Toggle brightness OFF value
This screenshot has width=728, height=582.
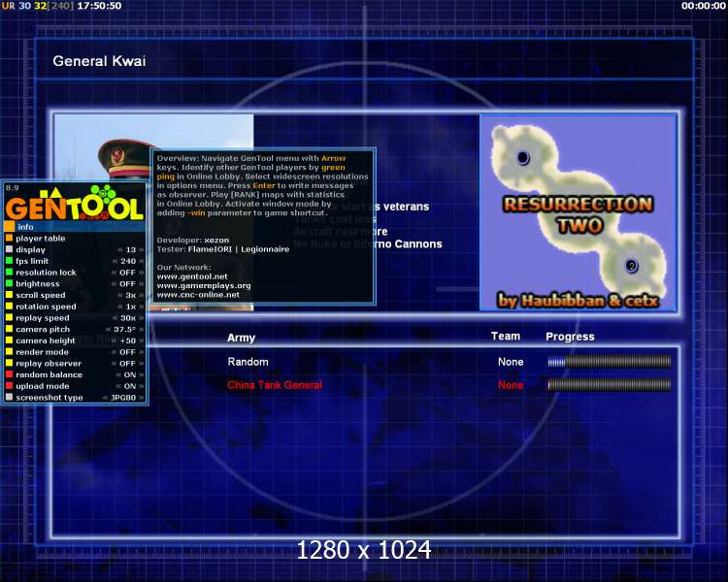tap(128, 283)
